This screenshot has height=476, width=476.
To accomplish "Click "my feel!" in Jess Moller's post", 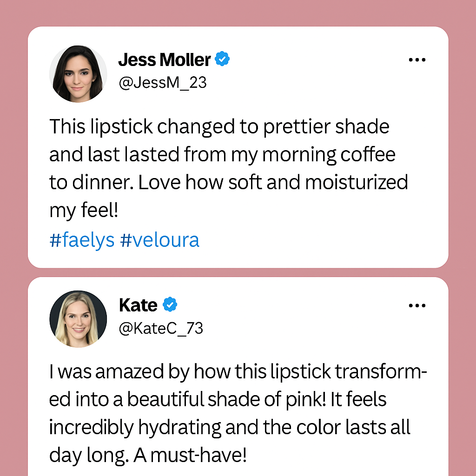I will [84, 211].
